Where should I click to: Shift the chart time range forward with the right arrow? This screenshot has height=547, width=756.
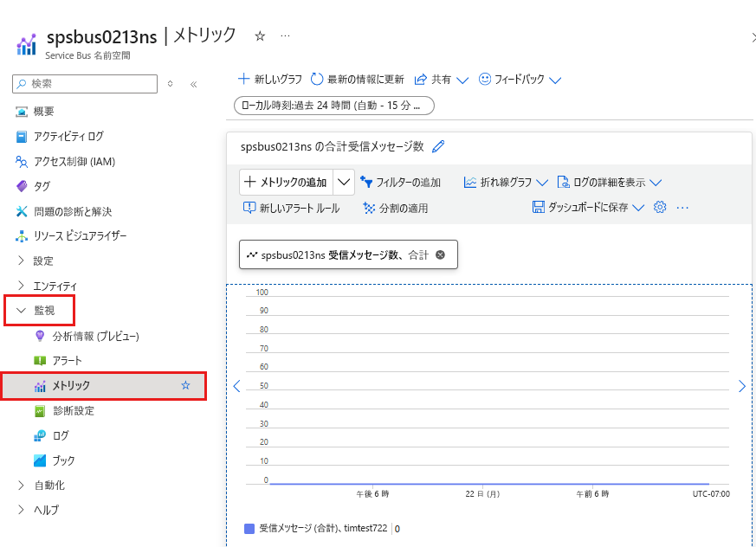point(742,386)
